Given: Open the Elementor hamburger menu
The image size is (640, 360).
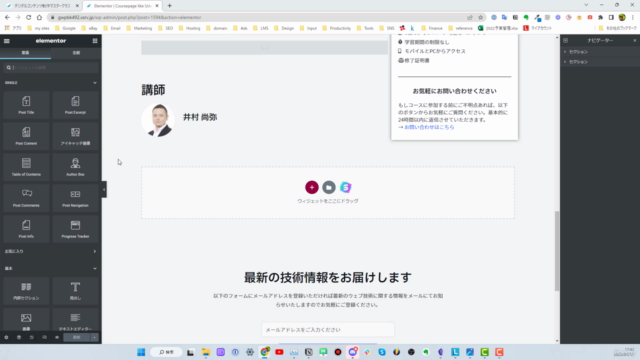Looking at the screenshot, I should [x=7, y=41].
